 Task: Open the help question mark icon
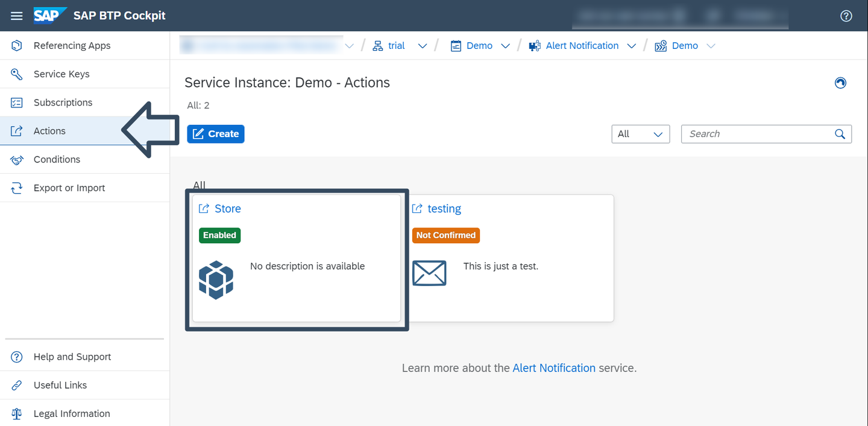tap(846, 16)
